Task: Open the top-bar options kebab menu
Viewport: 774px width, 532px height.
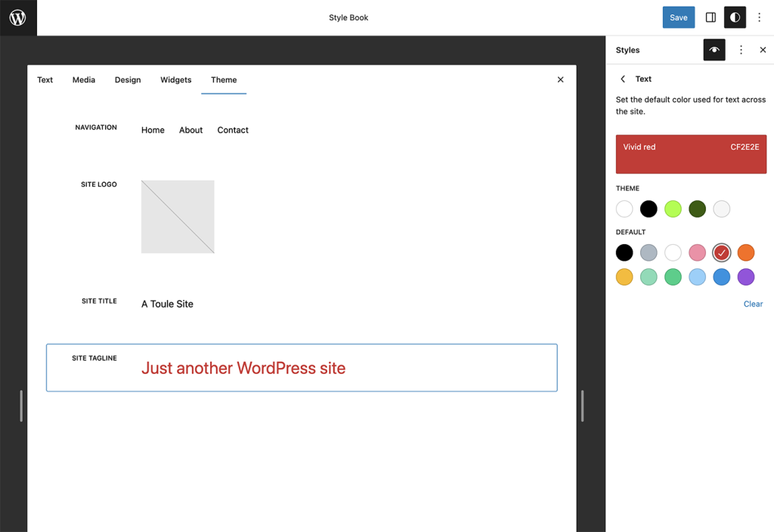Action: tap(759, 17)
